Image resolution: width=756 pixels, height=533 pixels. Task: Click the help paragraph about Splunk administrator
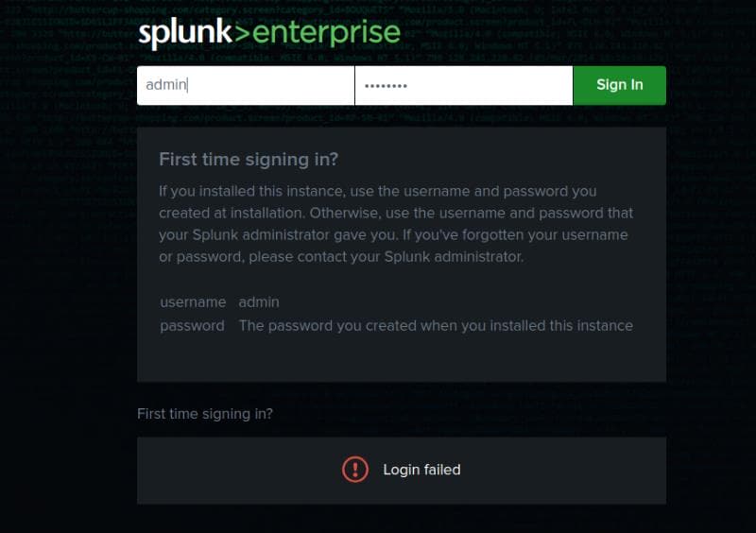pos(396,224)
